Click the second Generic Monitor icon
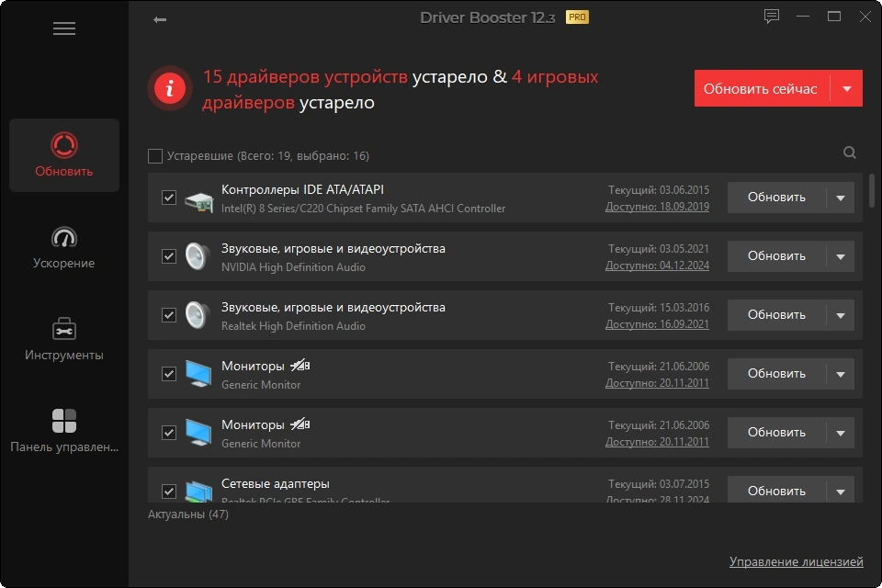This screenshot has width=882, height=588. click(199, 434)
